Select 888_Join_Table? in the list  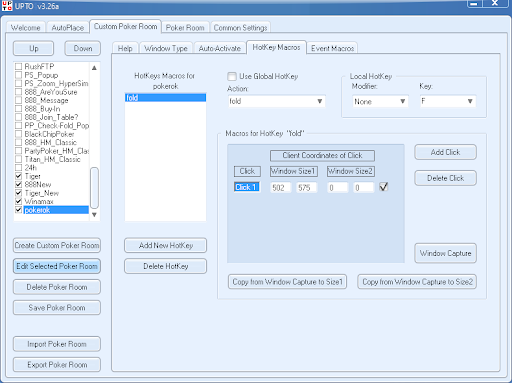click(51, 117)
